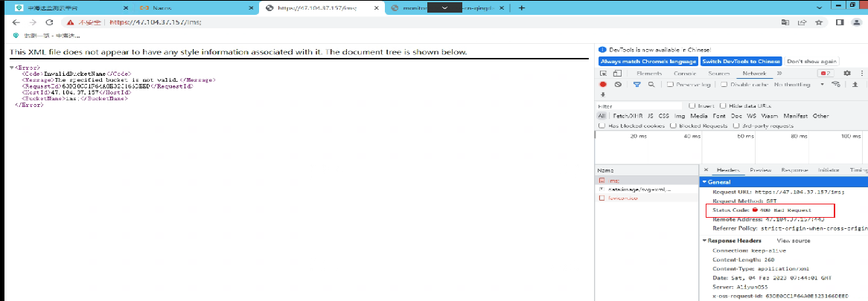Collapse the General headers section
868x301 pixels.
[x=705, y=182]
